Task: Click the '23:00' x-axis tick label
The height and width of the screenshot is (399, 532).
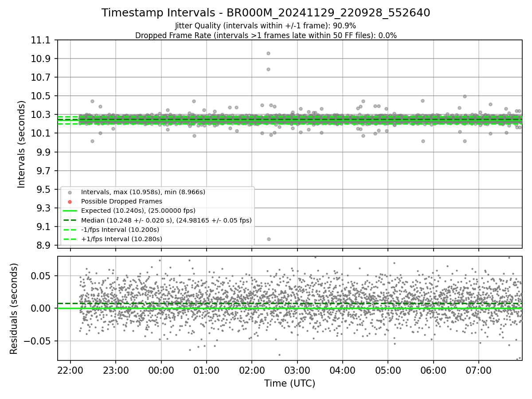Action: pos(116,370)
